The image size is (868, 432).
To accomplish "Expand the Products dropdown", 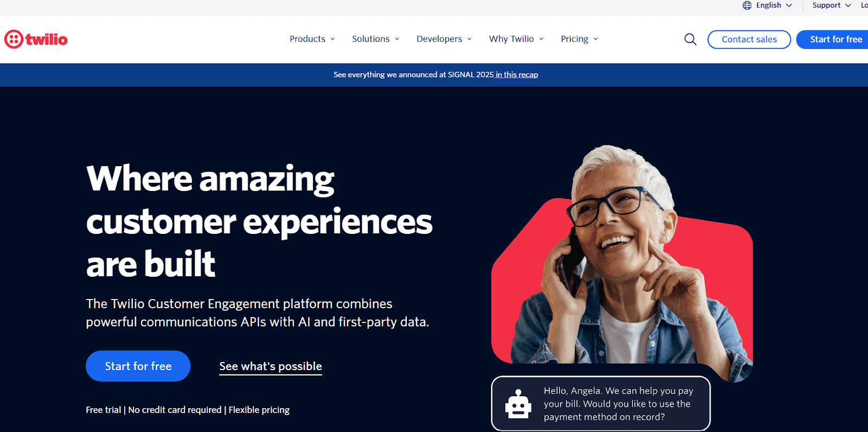I will click(x=312, y=39).
